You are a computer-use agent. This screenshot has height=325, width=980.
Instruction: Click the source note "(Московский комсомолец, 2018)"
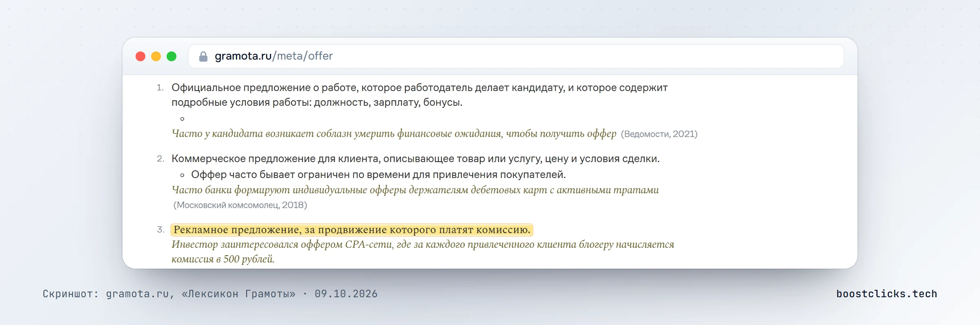tap(240, 205)
